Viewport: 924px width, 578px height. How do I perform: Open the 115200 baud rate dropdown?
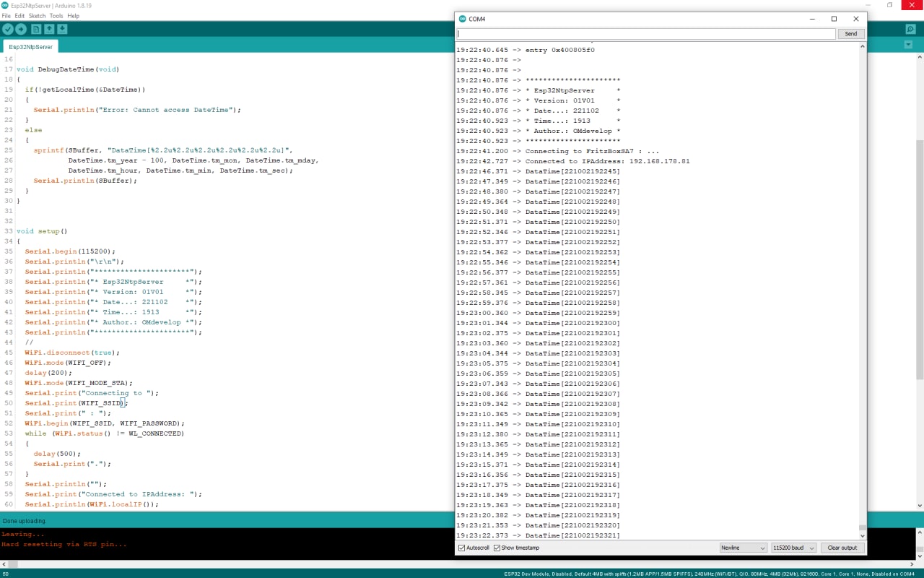click(793, 548)
